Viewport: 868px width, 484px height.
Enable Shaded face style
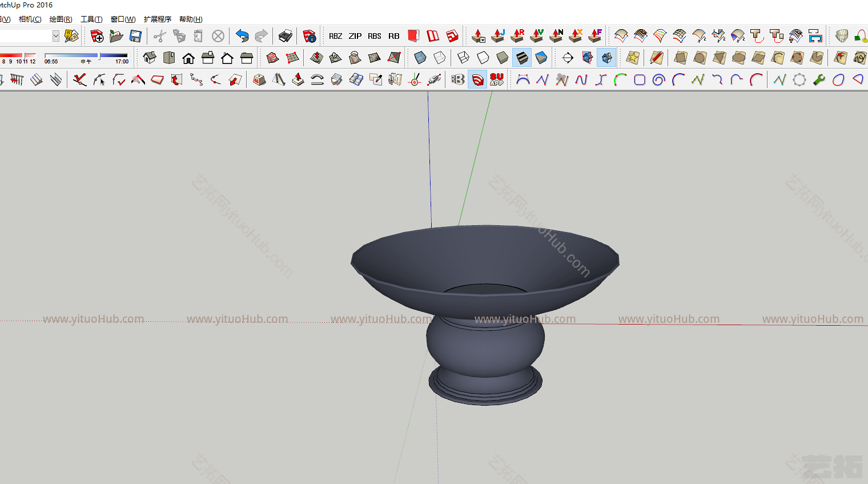[x=503, y=58]
